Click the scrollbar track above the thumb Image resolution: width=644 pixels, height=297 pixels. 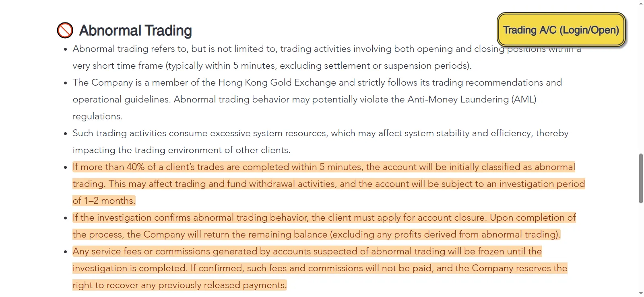[x=641, y=80]
